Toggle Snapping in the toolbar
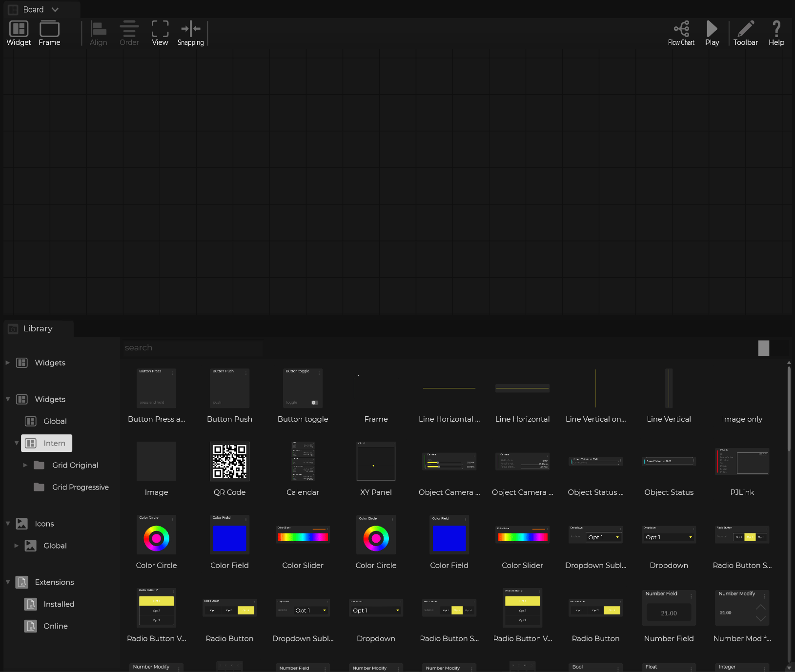The width and height of the screenshot is (795, 672). coord(190,29)
